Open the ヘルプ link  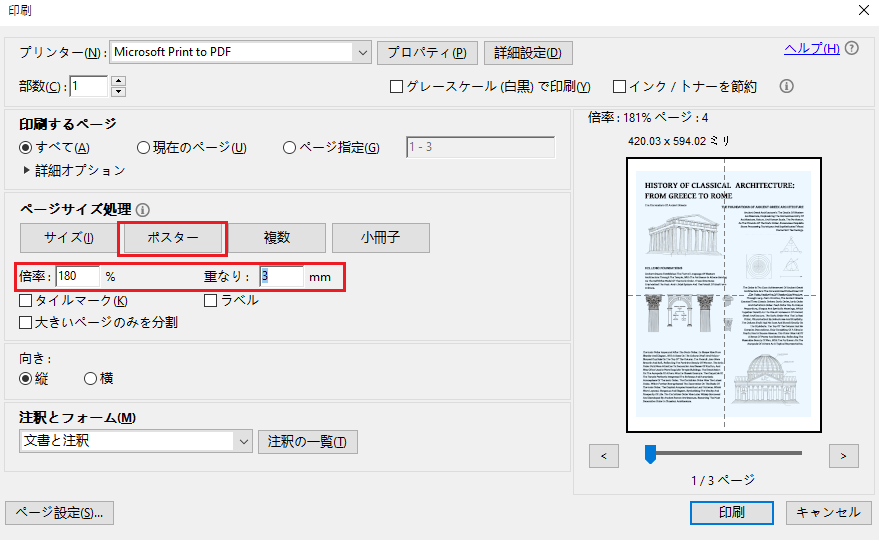pos(812,48)
